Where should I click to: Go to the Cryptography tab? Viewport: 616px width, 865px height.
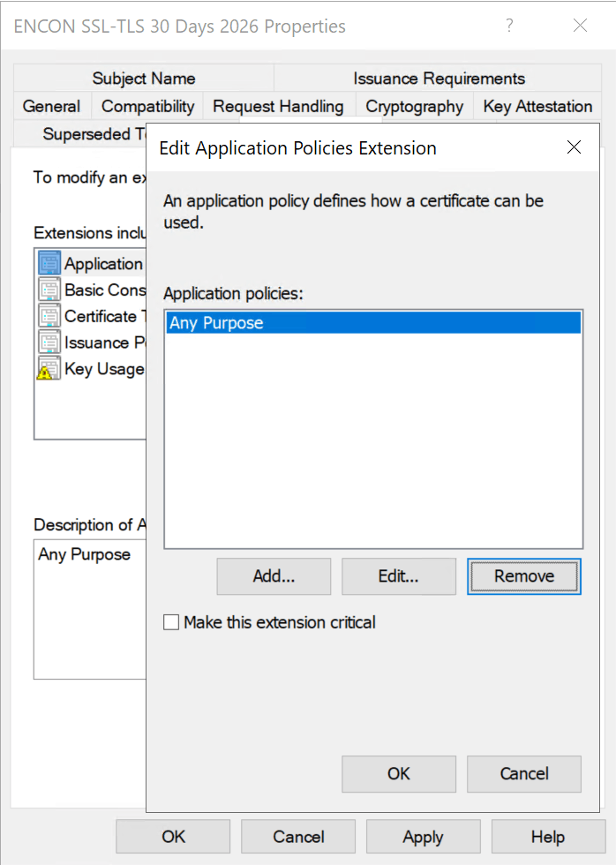click(414, 106)
